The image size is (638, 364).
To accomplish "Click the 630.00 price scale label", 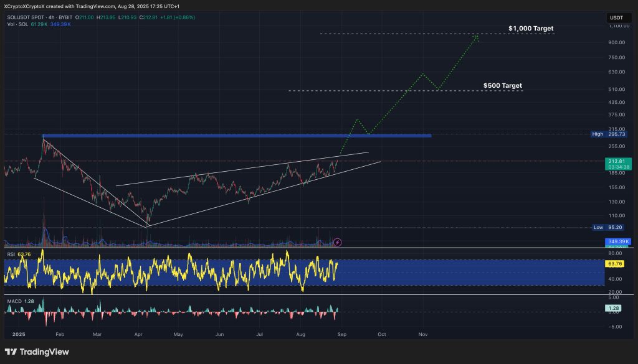I will click(617, 72).
